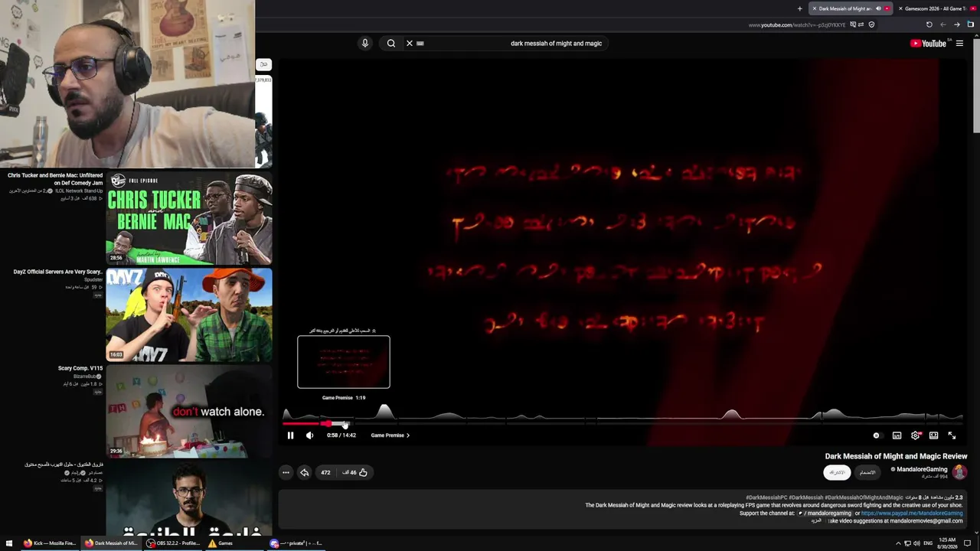Open the Chris Tucker and Bernie Mac thumbnail
This screenshot has height=551, width=980.
(x=189, y=218)
